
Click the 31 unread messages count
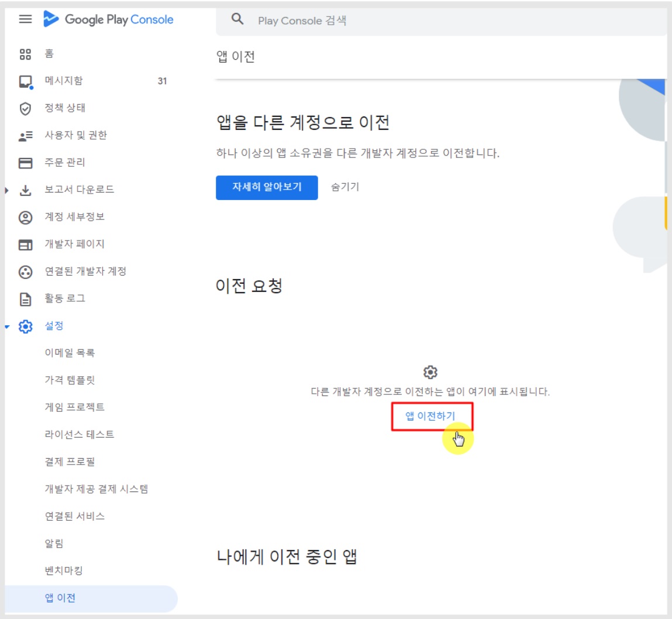(162, 81)
